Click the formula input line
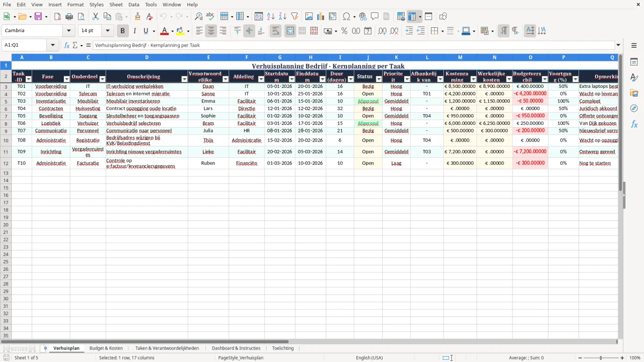Image resolution: width=644 pixels, height=362 pixels. coord(354,45)
